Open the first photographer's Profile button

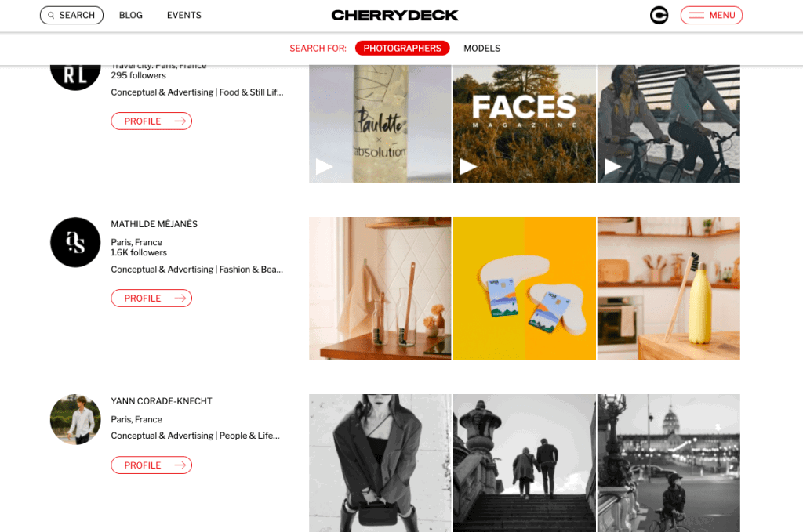151,121
